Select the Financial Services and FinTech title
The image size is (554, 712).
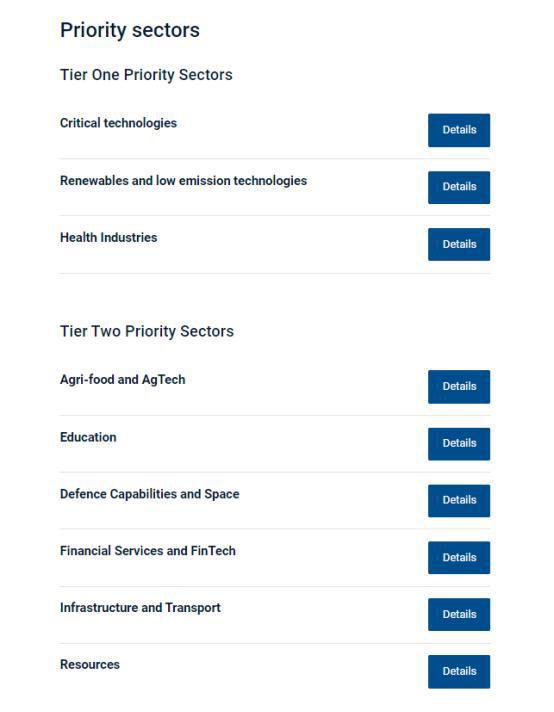[x=148, y=551]
